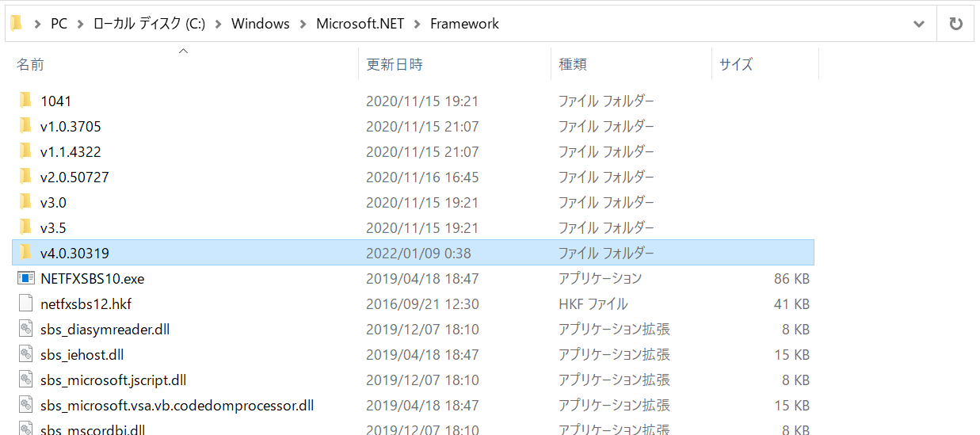Click the sbs_iehost.dll gear icon
The image size is (980, 435).
click(26, 355)
